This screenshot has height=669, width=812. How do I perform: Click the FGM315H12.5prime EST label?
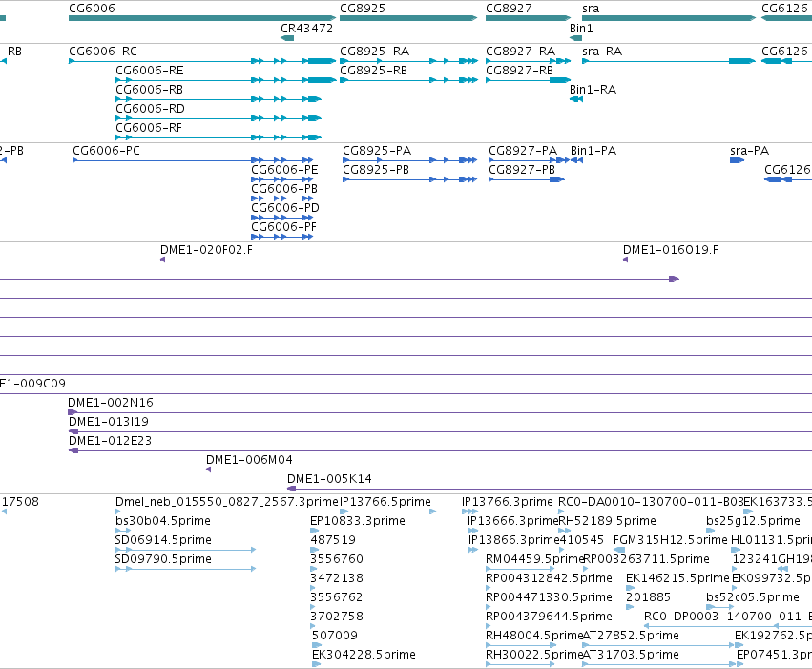tap(671, 540)
